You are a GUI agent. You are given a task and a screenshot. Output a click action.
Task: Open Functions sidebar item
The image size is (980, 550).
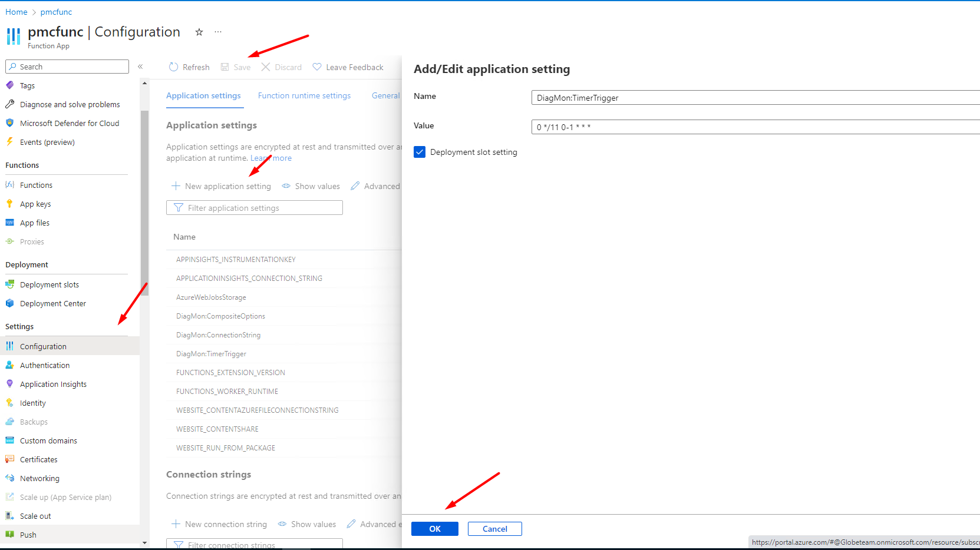(x=36, y=185)
